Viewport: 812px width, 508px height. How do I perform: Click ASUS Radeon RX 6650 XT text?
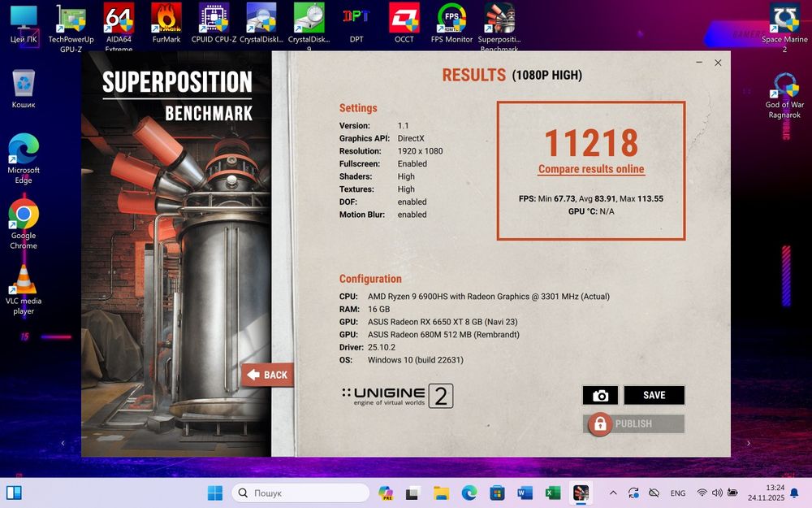[x=443, y=322]
